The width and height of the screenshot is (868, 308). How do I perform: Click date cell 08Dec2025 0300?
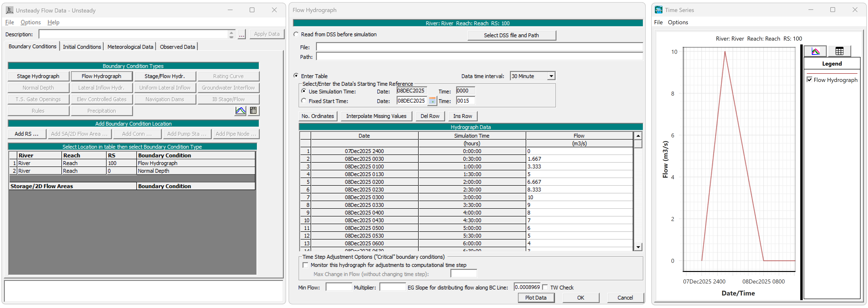[364, 197]
